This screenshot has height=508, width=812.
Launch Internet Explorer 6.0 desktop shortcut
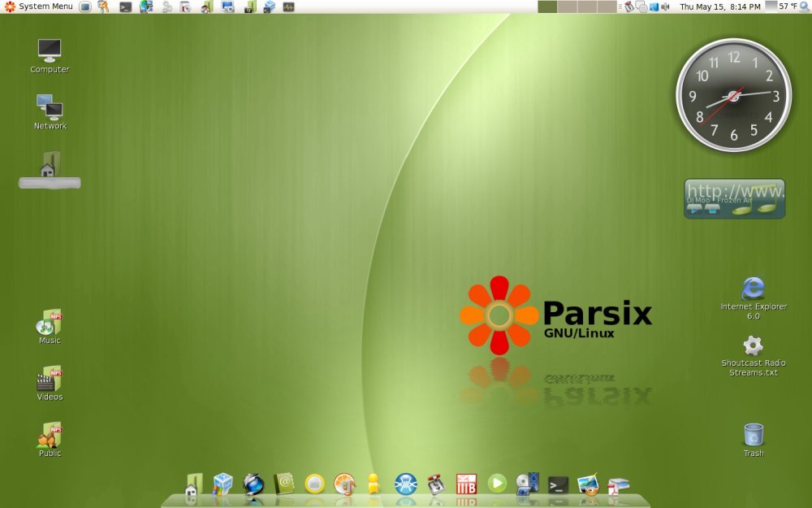754,297
